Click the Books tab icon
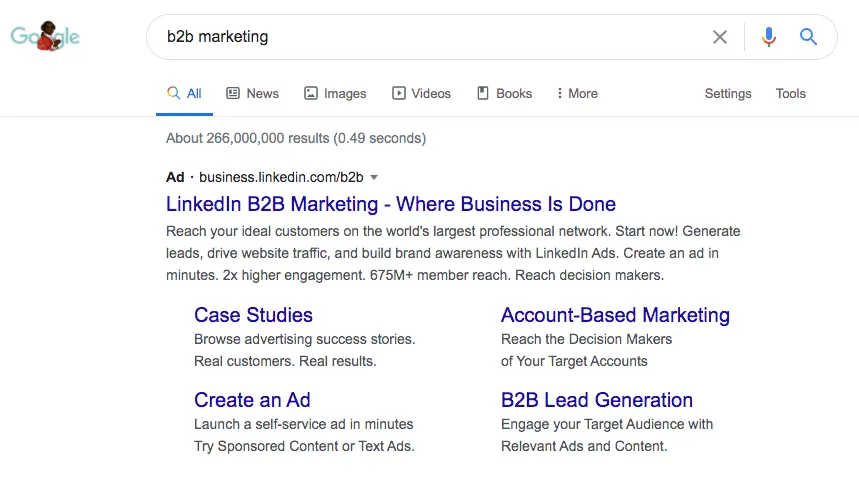 click(483, 93)
